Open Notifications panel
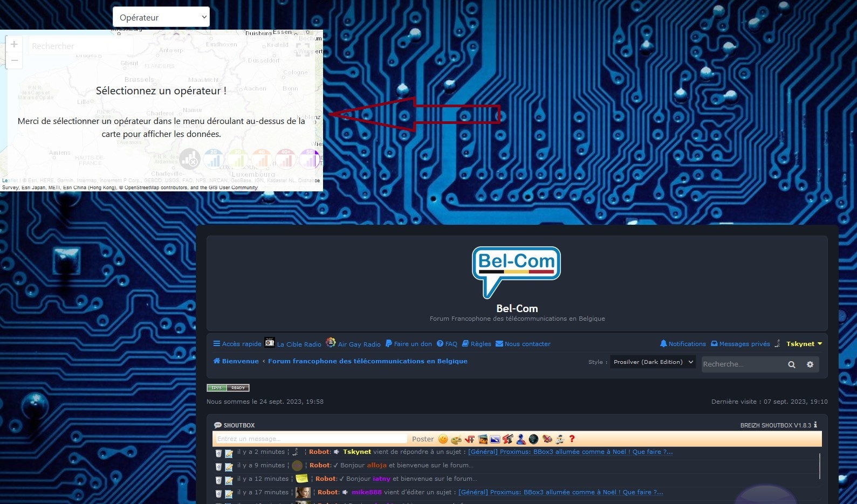857x504 pixels. coord(683,344)
